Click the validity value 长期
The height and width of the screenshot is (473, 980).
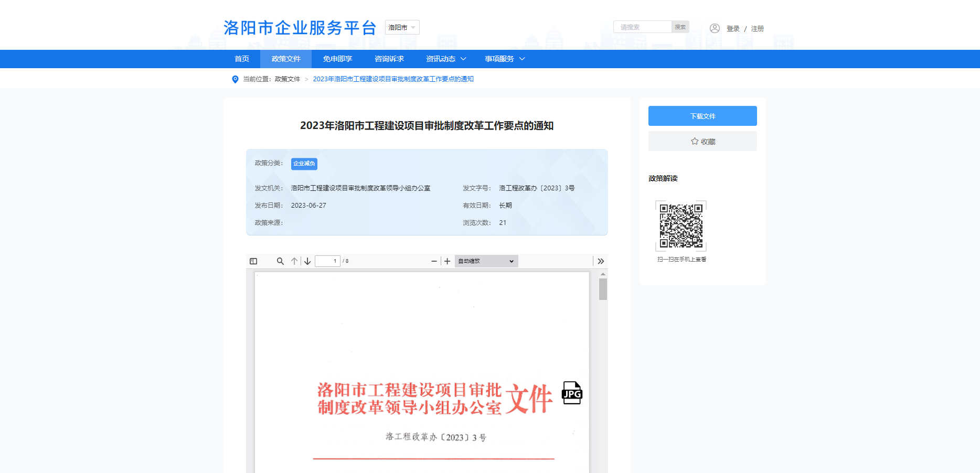point(505,206)
